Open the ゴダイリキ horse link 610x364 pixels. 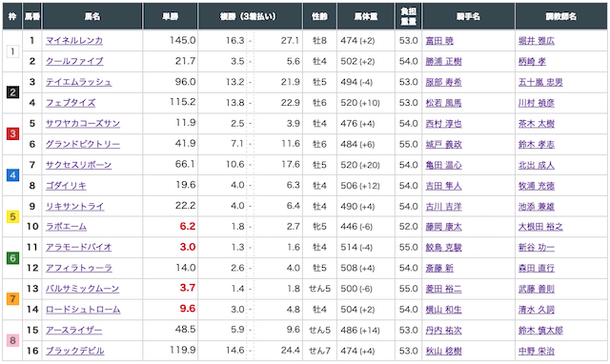pyautogui.click(x=66, y=186)
